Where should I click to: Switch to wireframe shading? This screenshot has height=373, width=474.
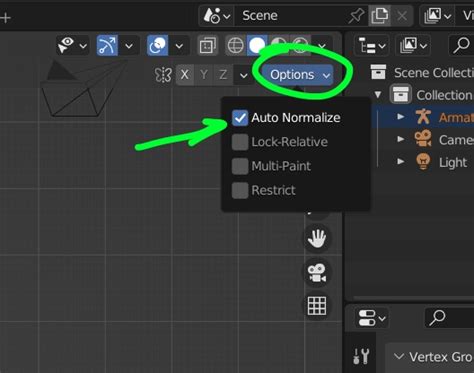tap(235, 45)
